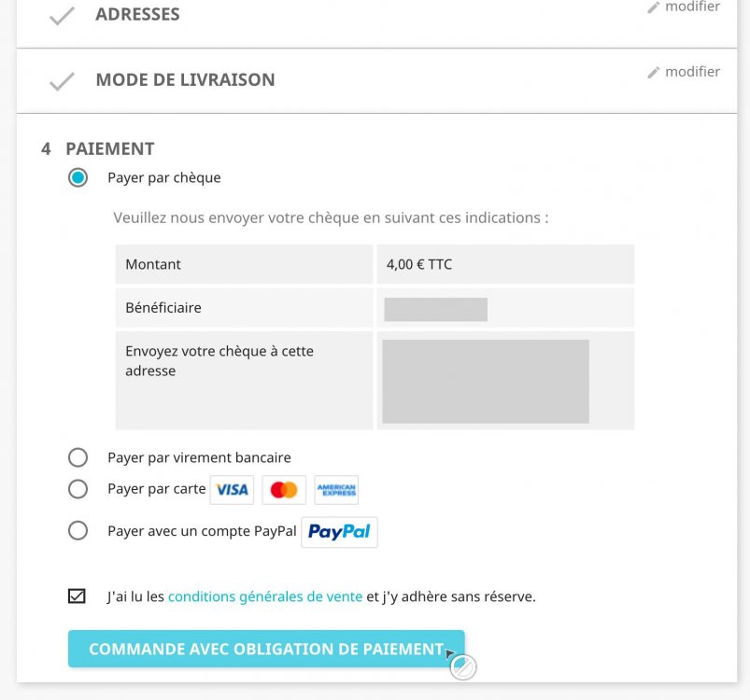750x700 pixels.
Task: Click the modifier link for ADRESSES
Action: 691,7
